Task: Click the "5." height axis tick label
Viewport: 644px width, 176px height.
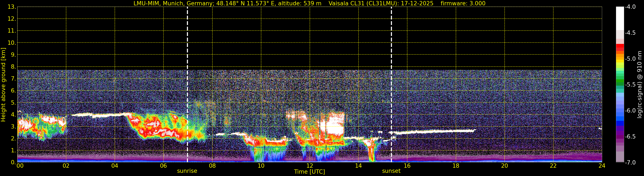Action: click(13, 103)
